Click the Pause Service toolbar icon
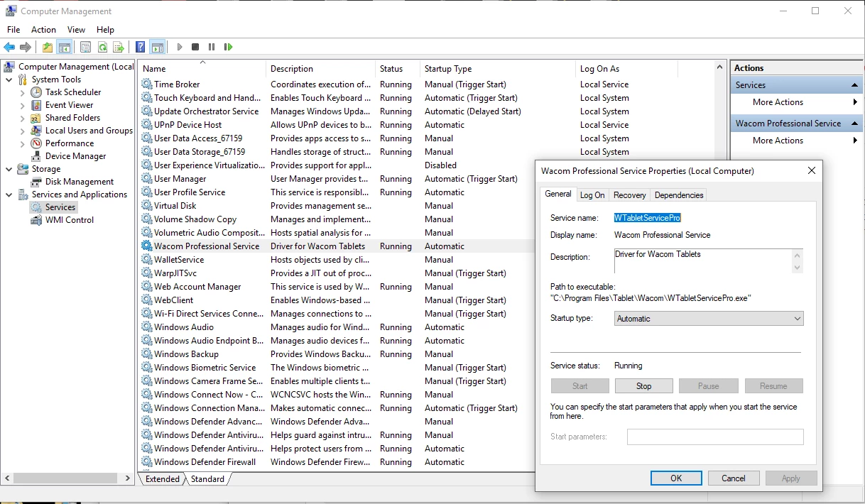 coord(212,48)
